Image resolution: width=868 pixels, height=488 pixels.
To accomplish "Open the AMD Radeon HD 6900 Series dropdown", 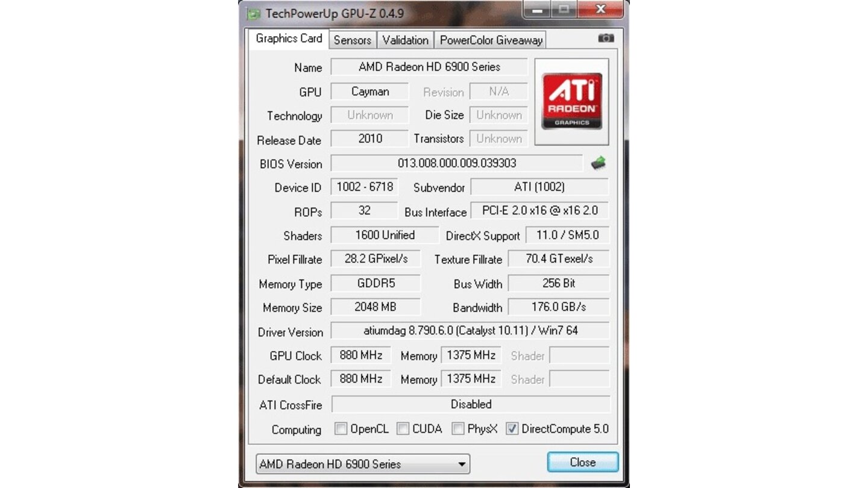I will (363, 464).
